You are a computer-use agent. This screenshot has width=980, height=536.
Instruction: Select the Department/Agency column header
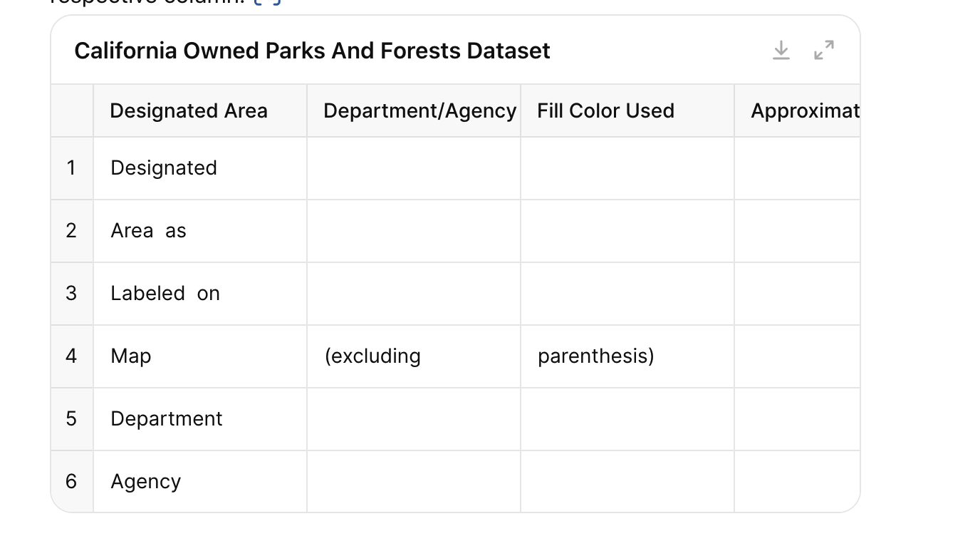[414, 110]
